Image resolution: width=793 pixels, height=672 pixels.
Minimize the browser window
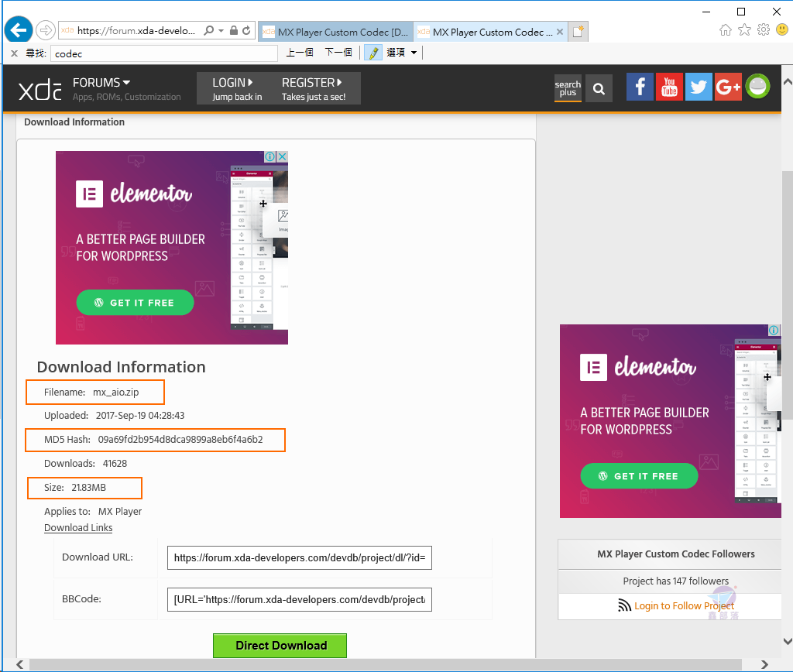706,11
